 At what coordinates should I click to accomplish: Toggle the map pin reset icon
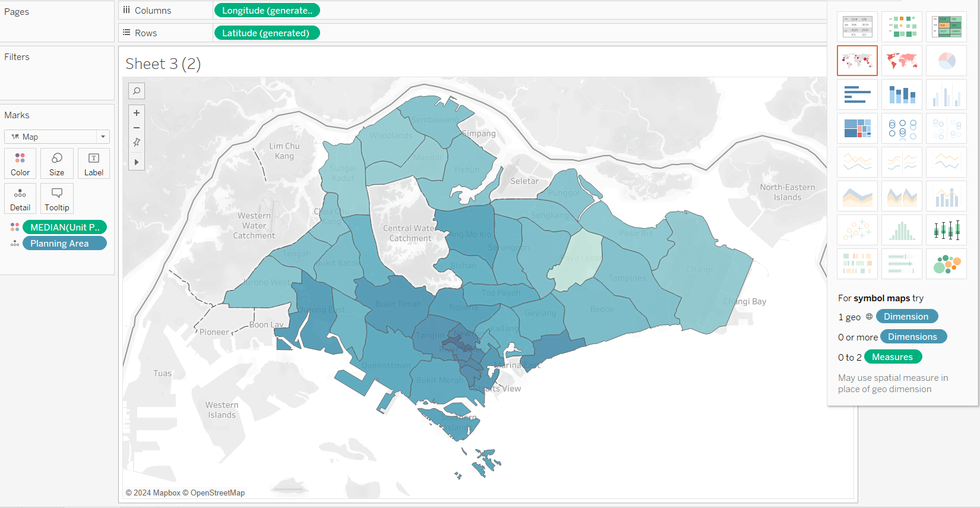pos(137,143)
